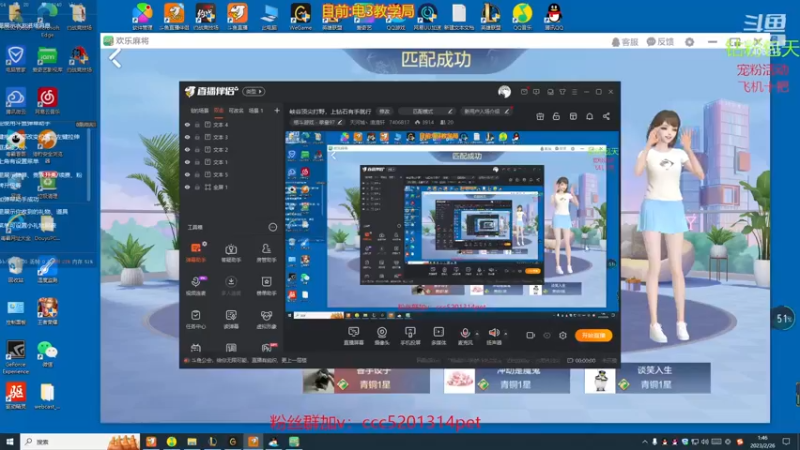Add the 直播弹幕 source
This screenshot has width=800, height=450.
pyautogui.click(x=353, y=336)
